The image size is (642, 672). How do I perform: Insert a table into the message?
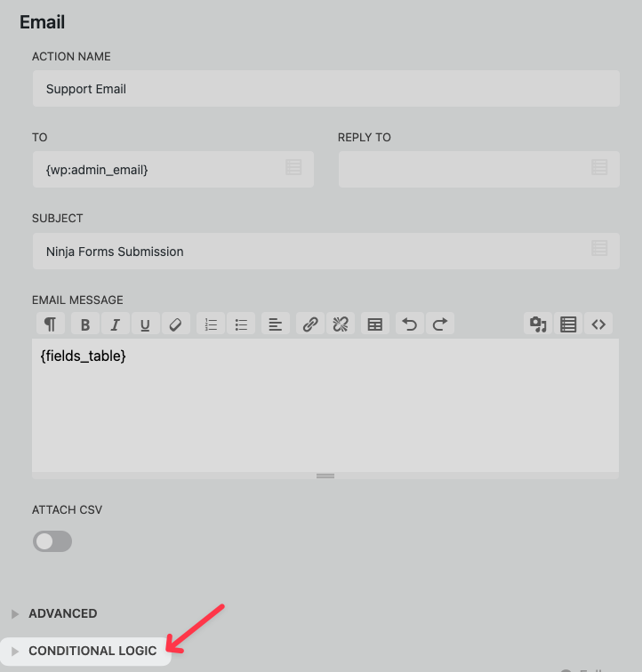pyautogui.click(x=375, y=324)
